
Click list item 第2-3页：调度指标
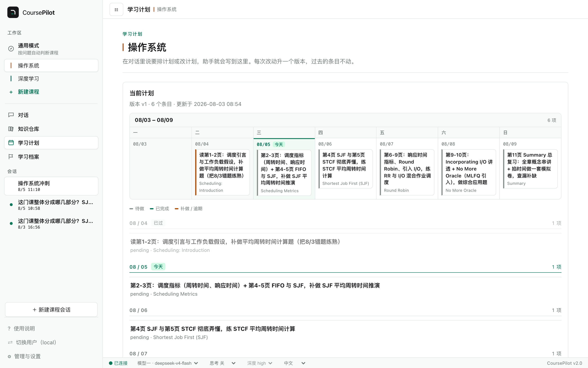coord(345,289)
